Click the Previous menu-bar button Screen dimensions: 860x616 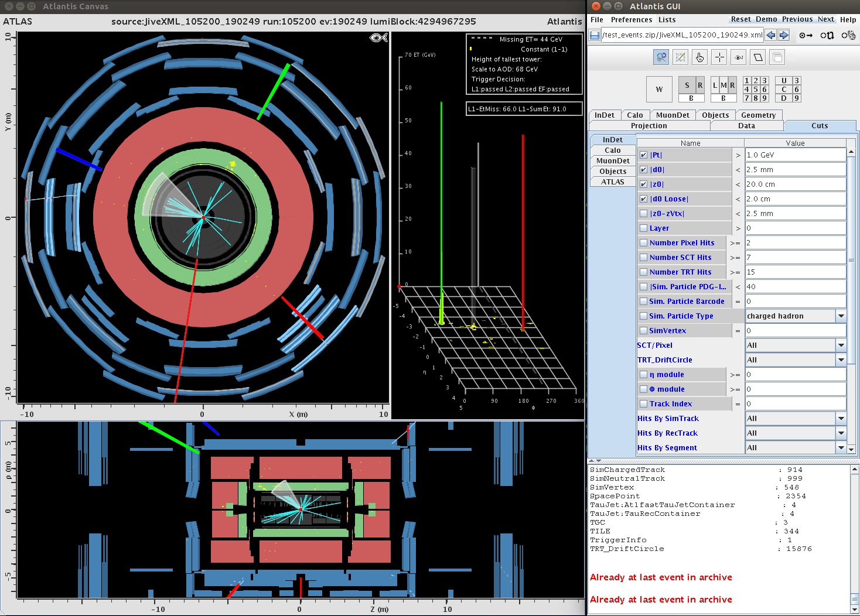(x=797, y=19)
